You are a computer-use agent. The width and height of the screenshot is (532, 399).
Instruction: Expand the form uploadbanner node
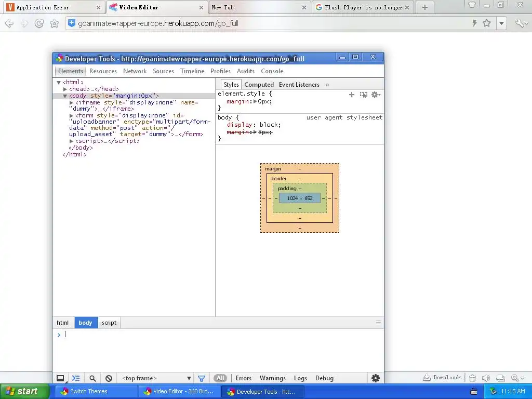pos(71,116)
